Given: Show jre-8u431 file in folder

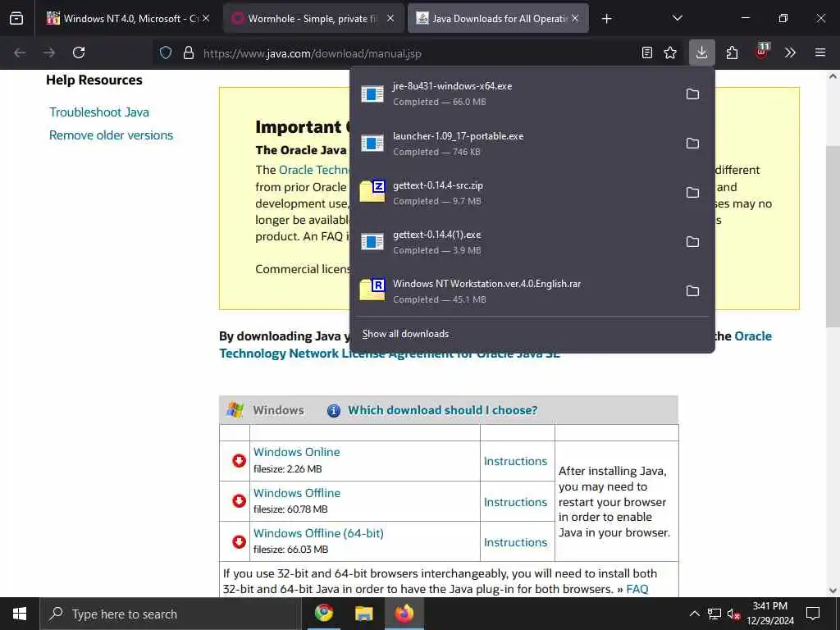Looking at the screenshot, I should click(x=692, y=94).
